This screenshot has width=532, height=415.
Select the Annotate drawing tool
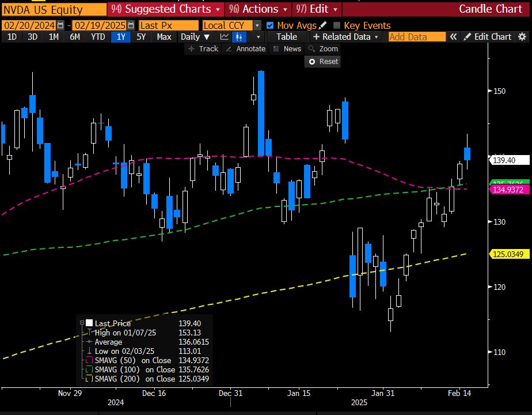[246, 49]
